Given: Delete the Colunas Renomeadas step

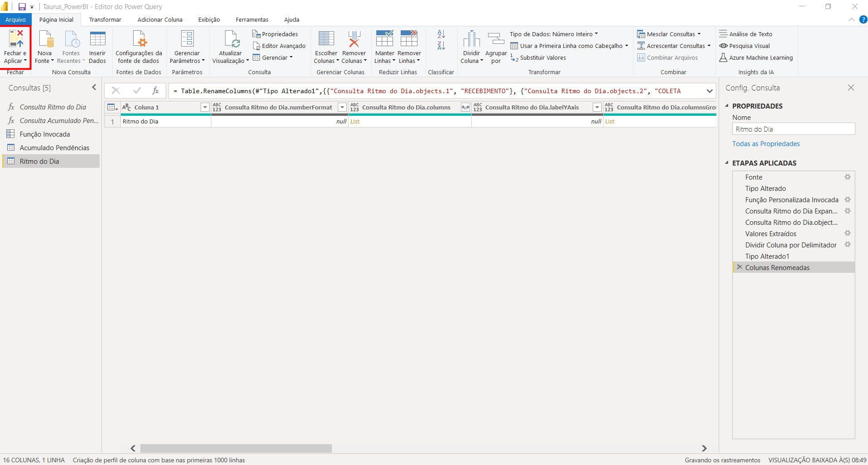Looking at the screenshot, I should [739, 267].
